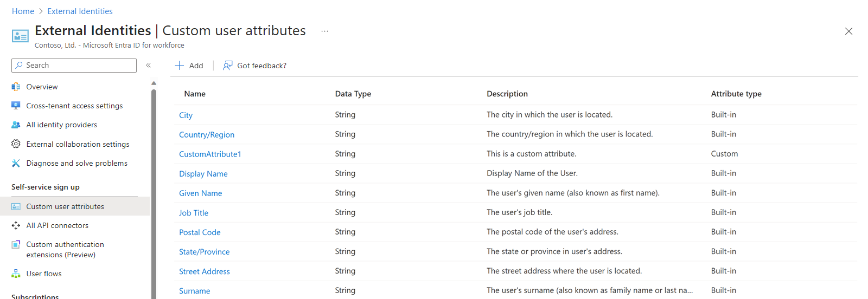868x299 pixels.
Task: Open the CustomAttribute1 attribute link
Action: click(x=210, y=154)
